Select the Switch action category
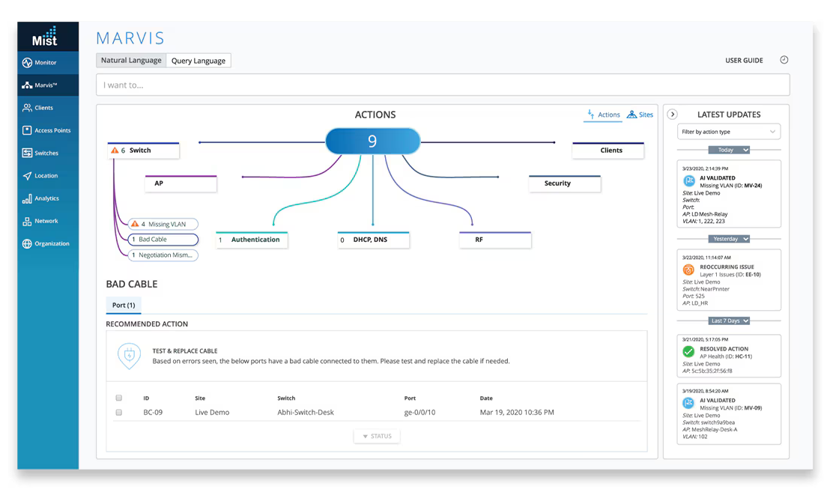 tap(143, 151)
